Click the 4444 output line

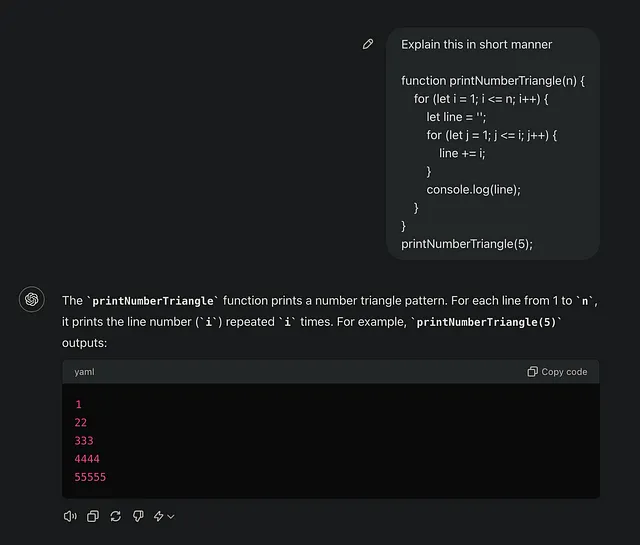pyautogui.click(x=87, y=459)
